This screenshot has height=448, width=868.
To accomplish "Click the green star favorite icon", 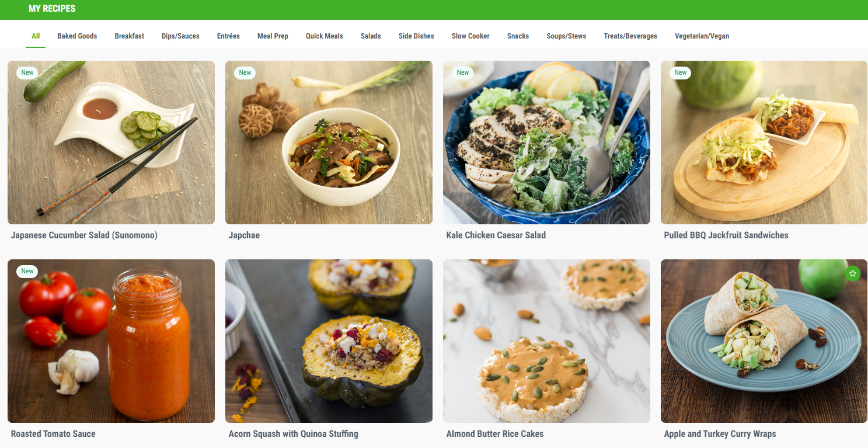I will (853, 273).
